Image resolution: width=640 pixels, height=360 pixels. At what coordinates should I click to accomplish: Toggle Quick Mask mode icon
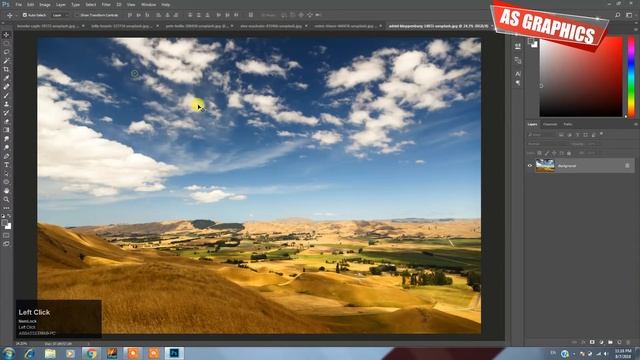point(6,235)
